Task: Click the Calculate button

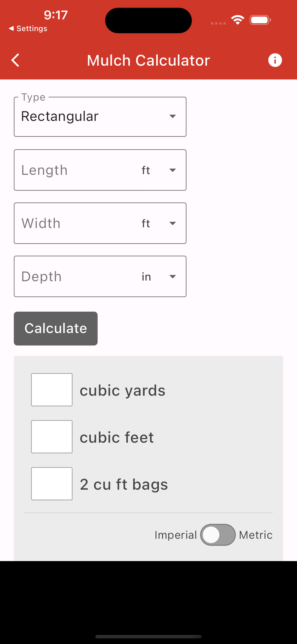Action: [x=56, y=328]
